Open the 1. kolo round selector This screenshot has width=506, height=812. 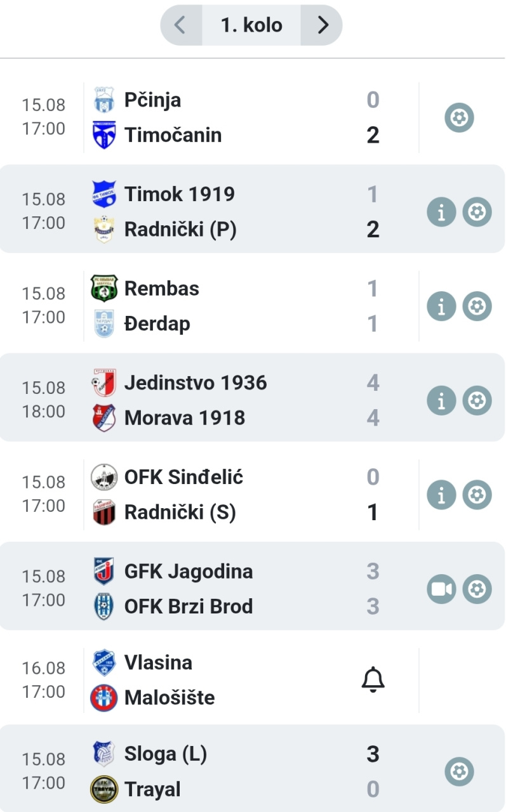point(251,25)
